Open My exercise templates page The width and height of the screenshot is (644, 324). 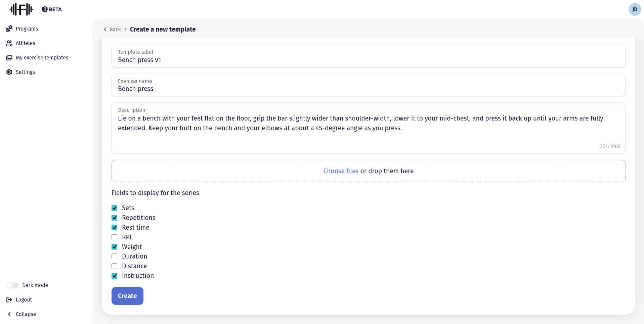click(x=42, y=57)
